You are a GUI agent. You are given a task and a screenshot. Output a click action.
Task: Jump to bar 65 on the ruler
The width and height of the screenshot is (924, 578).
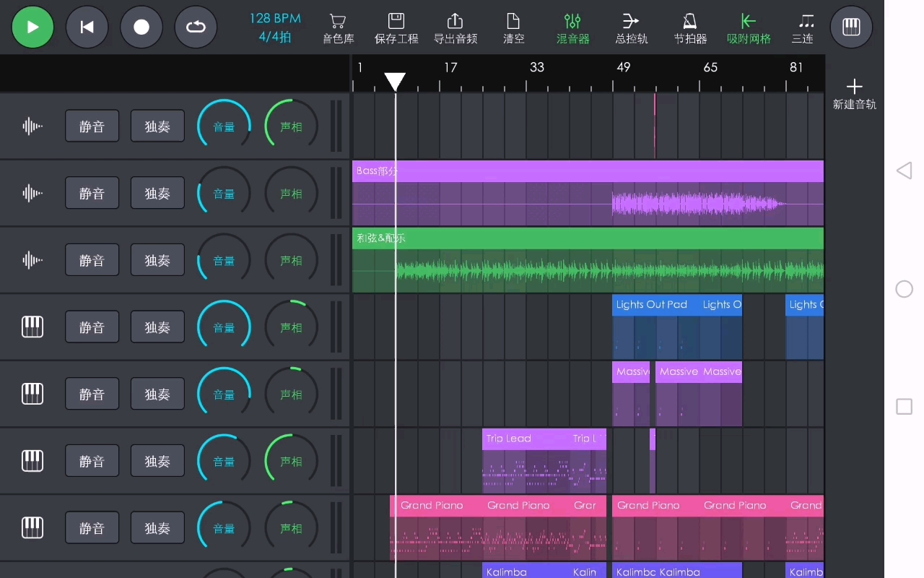pos(710,67)
